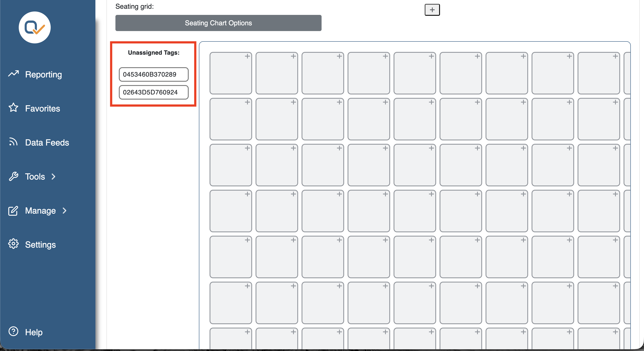The width and height of the screenshot is (644, 351).
Task: Select the second-row, first-column seat cell
Action: (230, 119)
